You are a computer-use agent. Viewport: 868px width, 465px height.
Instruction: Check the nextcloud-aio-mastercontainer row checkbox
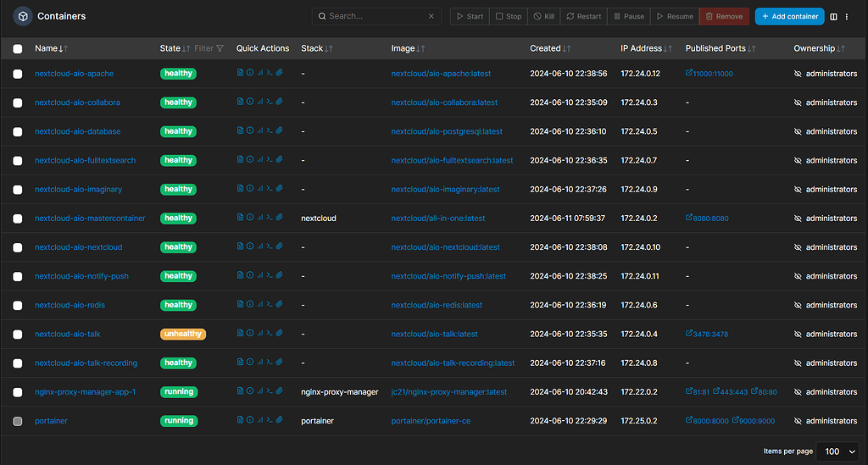pos(18,219)
